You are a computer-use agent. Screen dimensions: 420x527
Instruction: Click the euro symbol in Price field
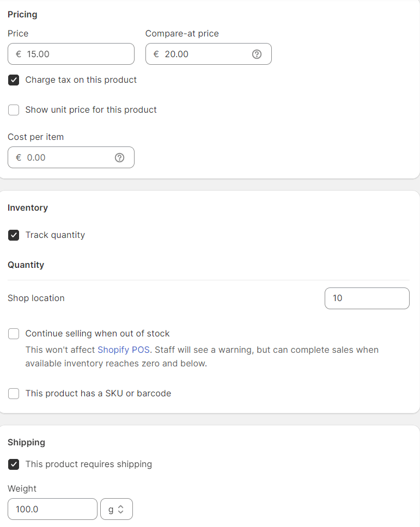point(19,54)
